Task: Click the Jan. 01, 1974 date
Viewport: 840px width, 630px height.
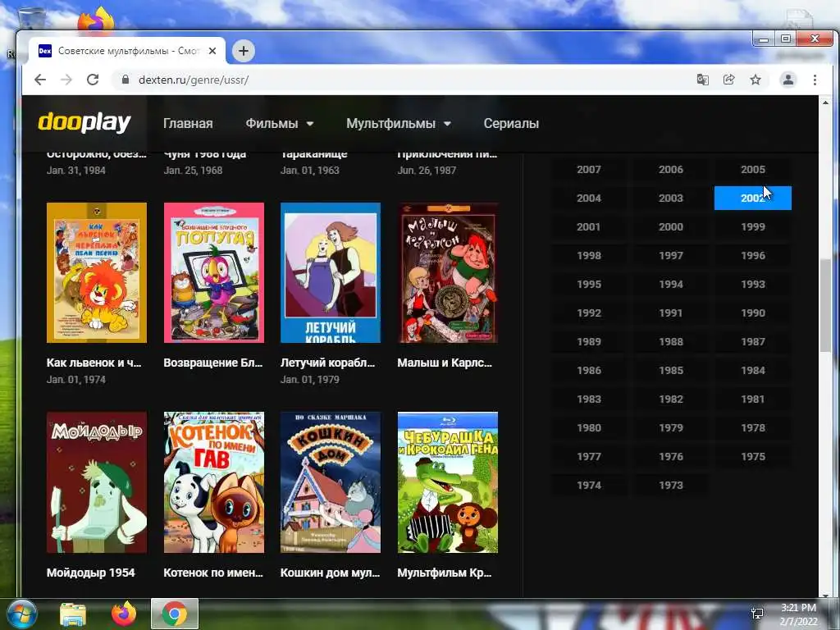Action: [x=76, y=379]
